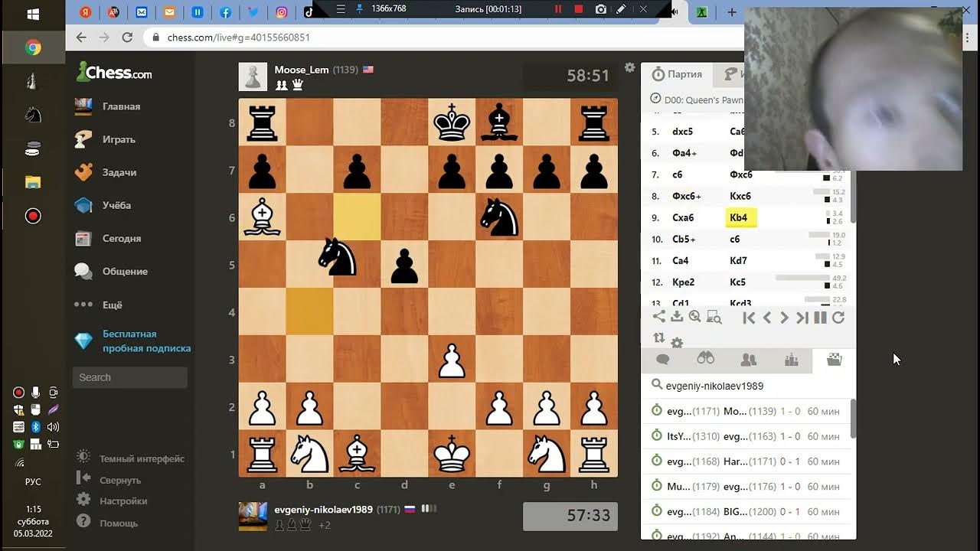Click the browser back arrow
The height and width of the screenshot is (551, 980).
[81, 37]
